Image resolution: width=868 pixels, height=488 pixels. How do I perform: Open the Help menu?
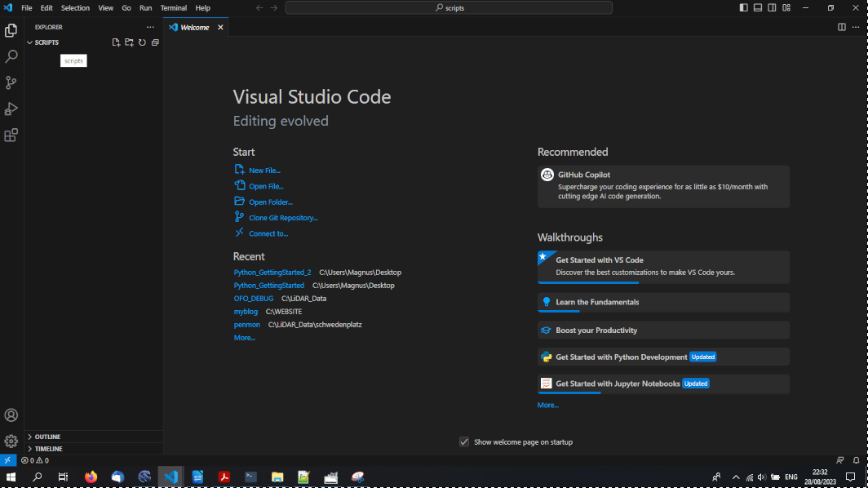pos(202,8)
